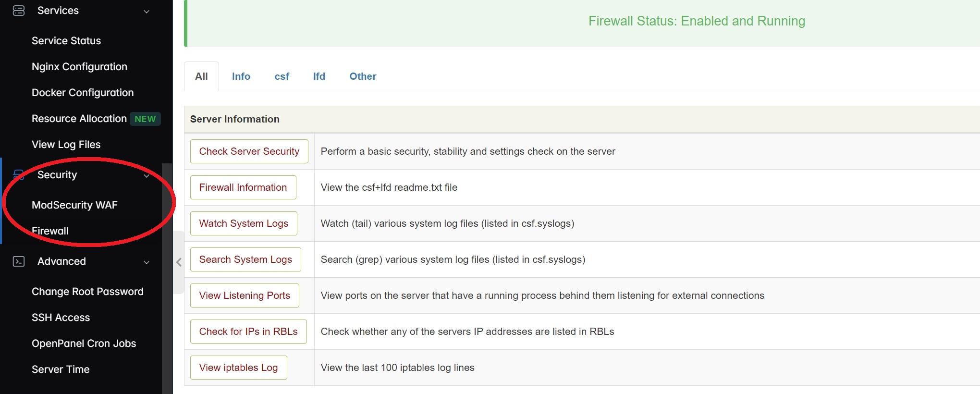Collapse the Security section chevron
This screenshot has height=394, width=980.
147,175
